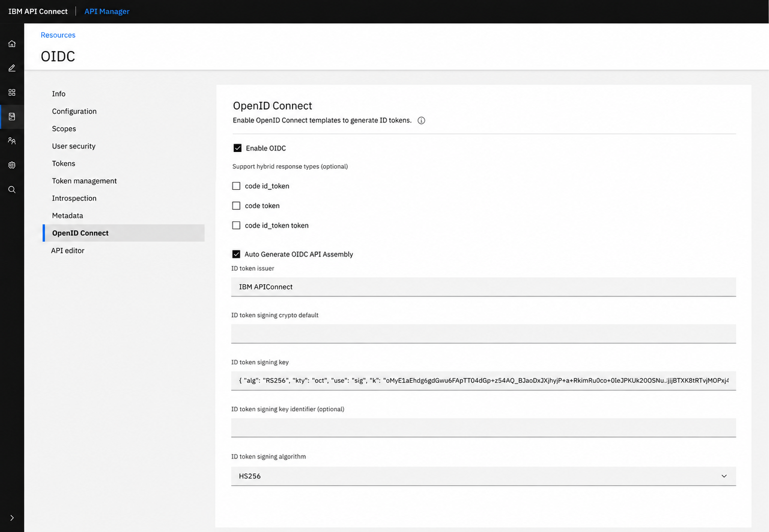The image size is (769, 532).
Task: Click the info icon beside ID tokens description
Action: [x=421, y=120]
